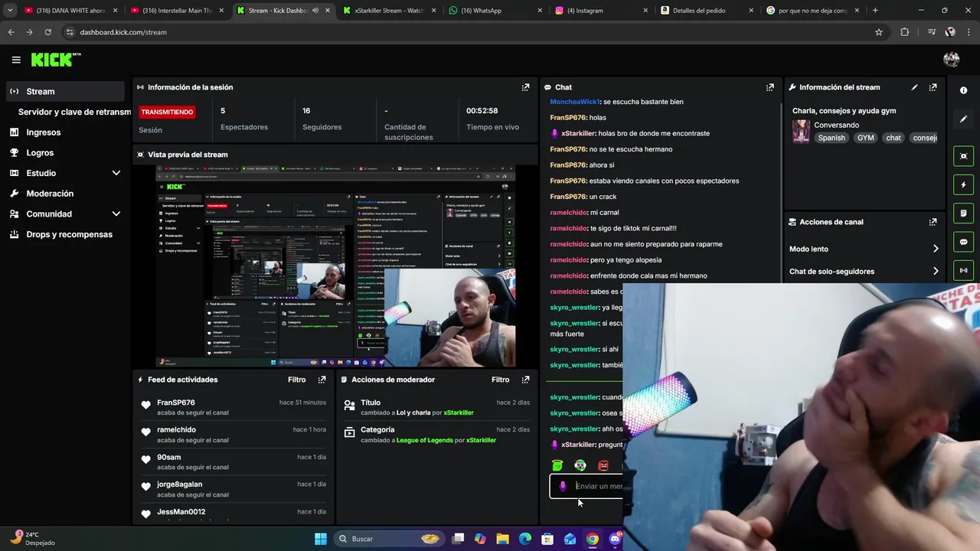Open Servidor y clave de retransmisión
980x551 pixels.
click(x=74, y=112)
